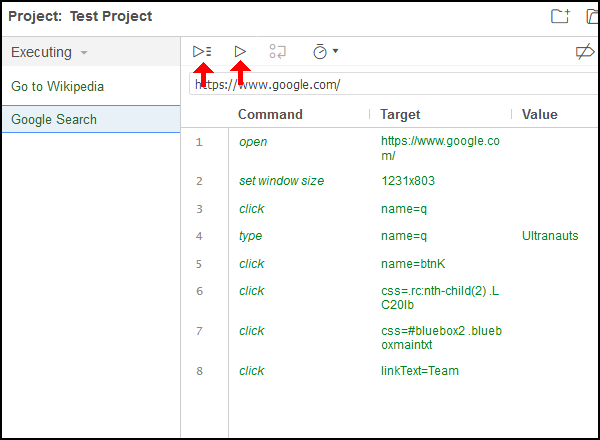Click the Value column header

tap(540, 114)
